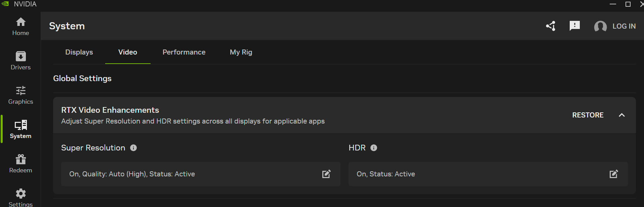Switch to the Performance tab
This screenshot has height=207, width=644.
pos(184,52)
